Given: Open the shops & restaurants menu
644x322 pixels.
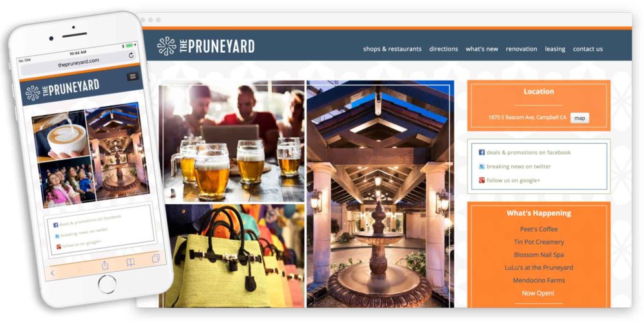Looking at the screenshot, I should click(392, 49).
